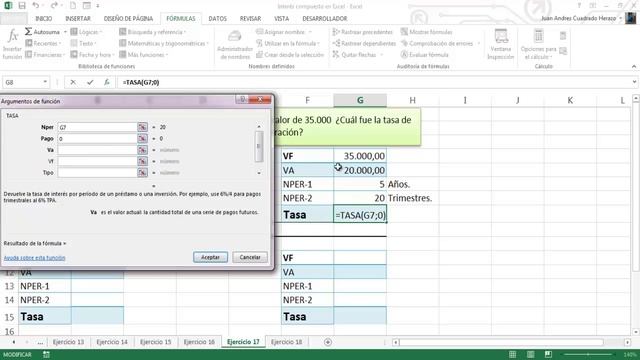640x360 pixels.
Task: Click the Aceptar button
Action: click(210, 257)
